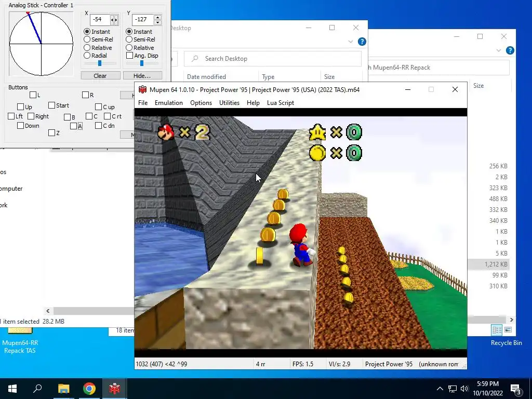This screenshot has height=399, width=532.
Task: Enable the Ang. Disp checkbox
Action: (x=129, y=55)
